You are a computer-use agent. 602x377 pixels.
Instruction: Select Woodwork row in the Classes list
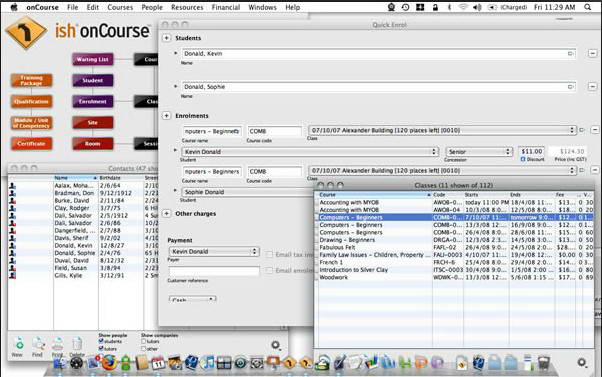point(455,277)
